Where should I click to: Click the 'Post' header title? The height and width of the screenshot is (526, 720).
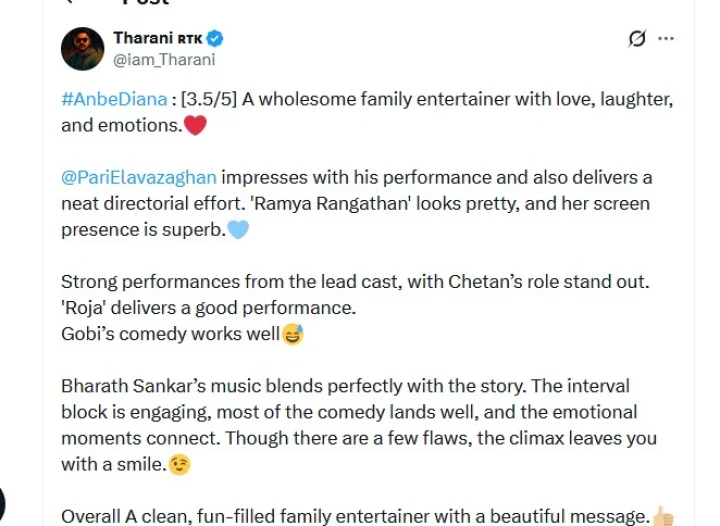146,3
